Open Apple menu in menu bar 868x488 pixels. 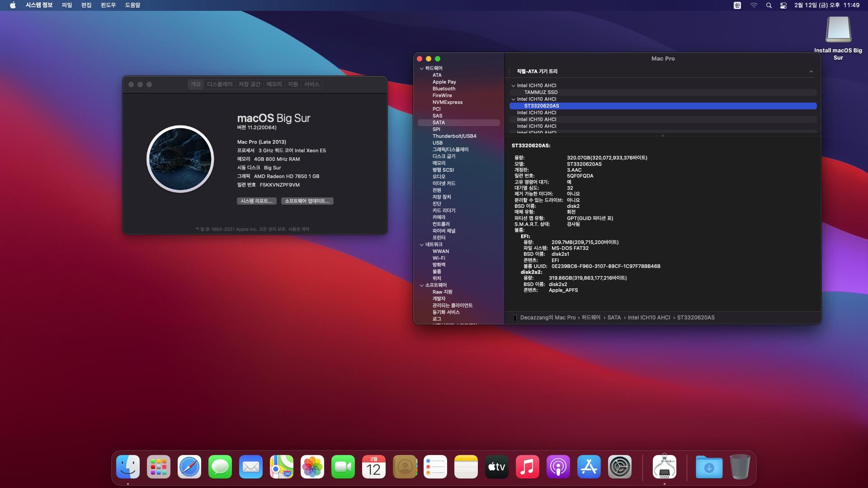pyautogui.click(x=13, y=5)
